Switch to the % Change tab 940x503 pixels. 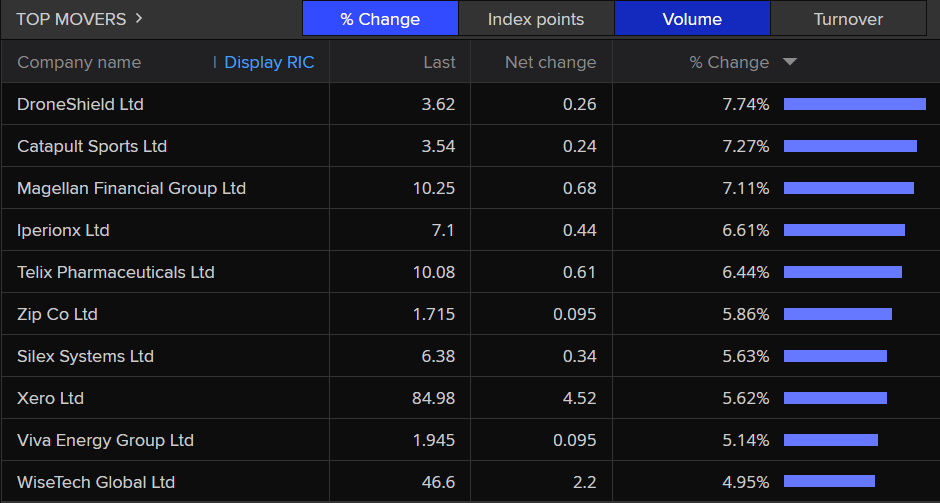(380, 19)
